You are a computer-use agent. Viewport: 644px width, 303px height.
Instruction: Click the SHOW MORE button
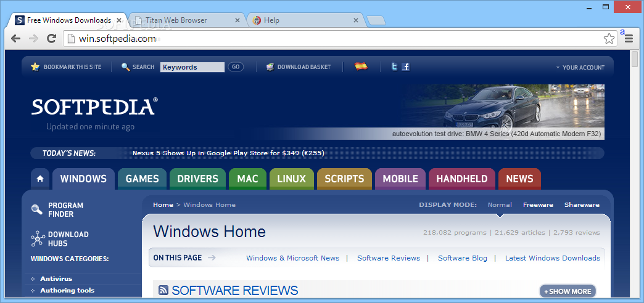coord(568,291)
